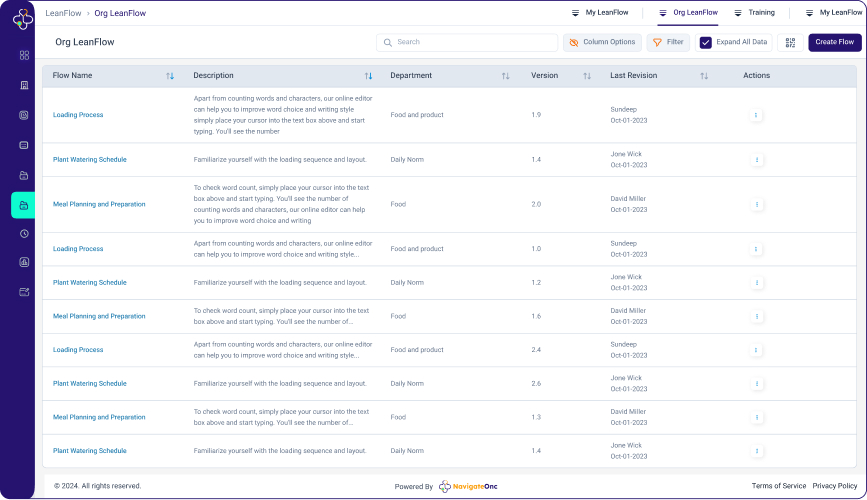This screenshot has height=500, width=867.
Task: Click the building icon in sidebar
Action: pyautogui.click(x=24, y=85)
